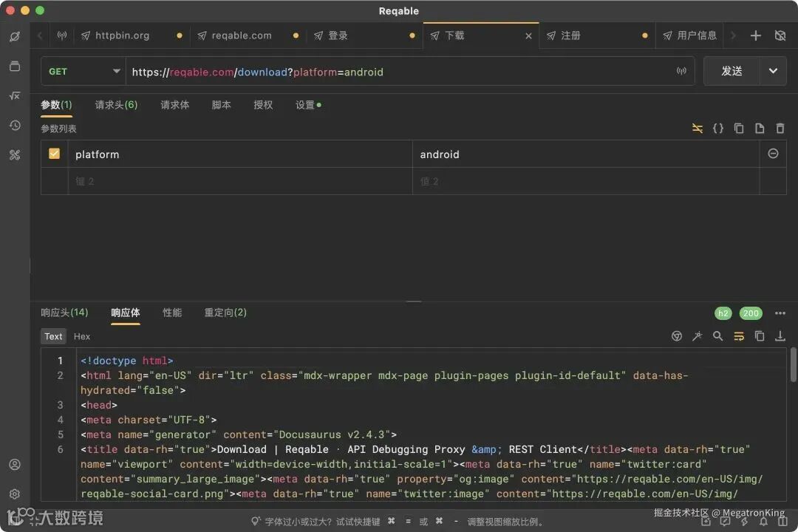Click the yellow batch edit params icon

(x=698, y=129)
